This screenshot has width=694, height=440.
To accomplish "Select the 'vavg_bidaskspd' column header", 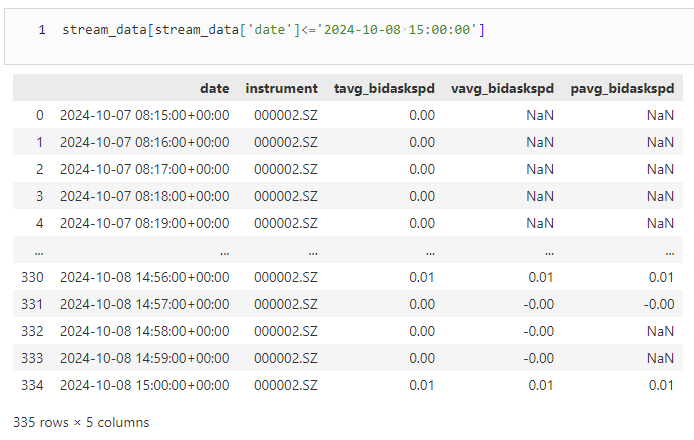I will [x=502, y=88].
